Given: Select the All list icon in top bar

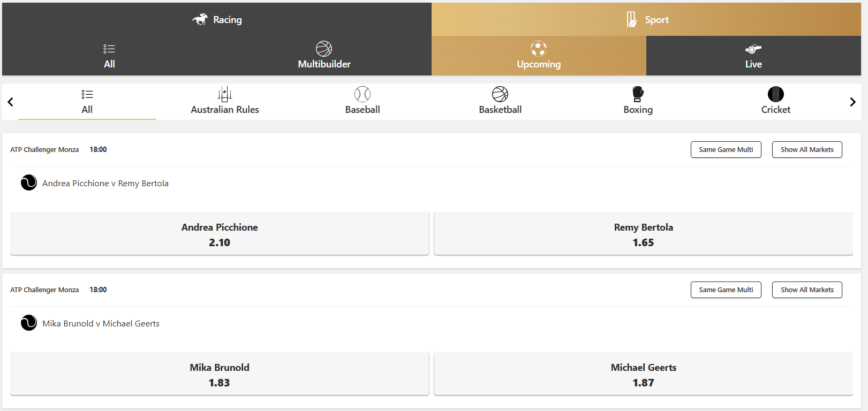Looking at the screenshot, I should (109, 49).
